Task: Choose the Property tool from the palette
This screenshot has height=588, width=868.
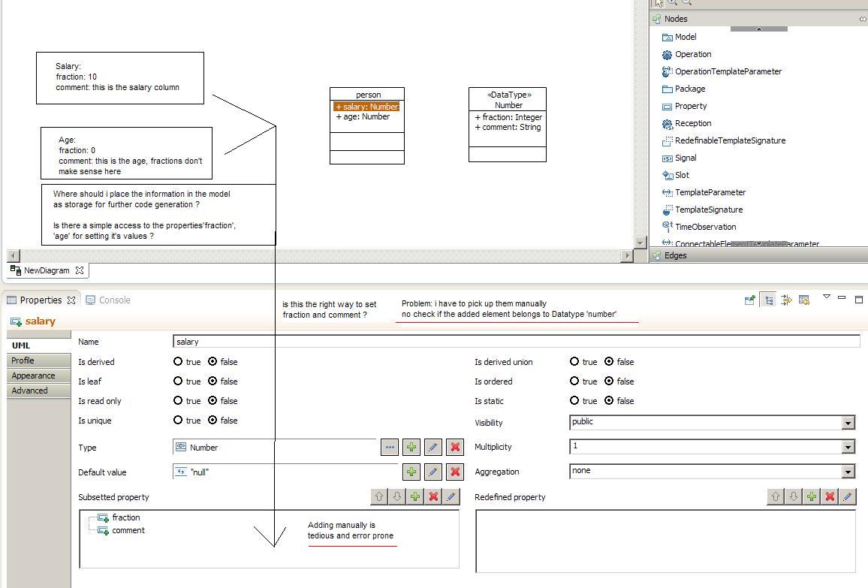Action: pyautogui.click(x=684, y=106)
